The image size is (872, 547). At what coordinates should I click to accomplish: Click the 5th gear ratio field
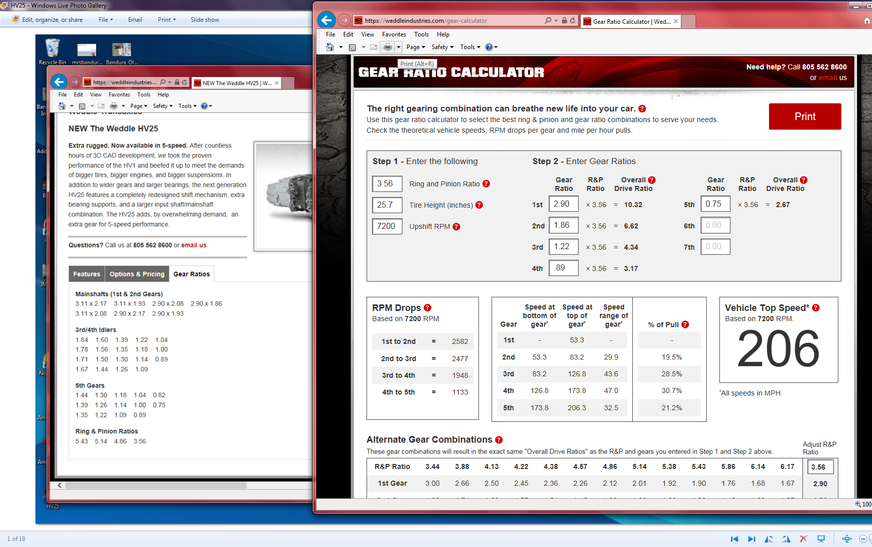coord(715,204)
